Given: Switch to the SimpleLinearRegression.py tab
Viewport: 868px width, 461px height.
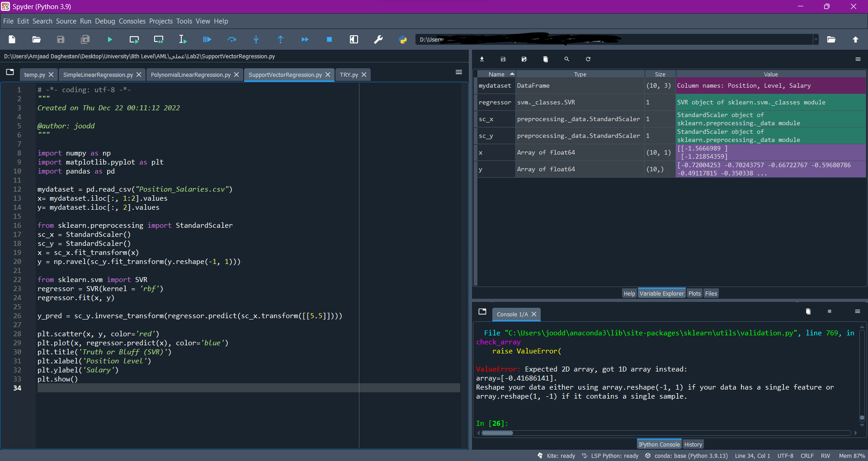Looking at the screenshot, I should (98, 75).
